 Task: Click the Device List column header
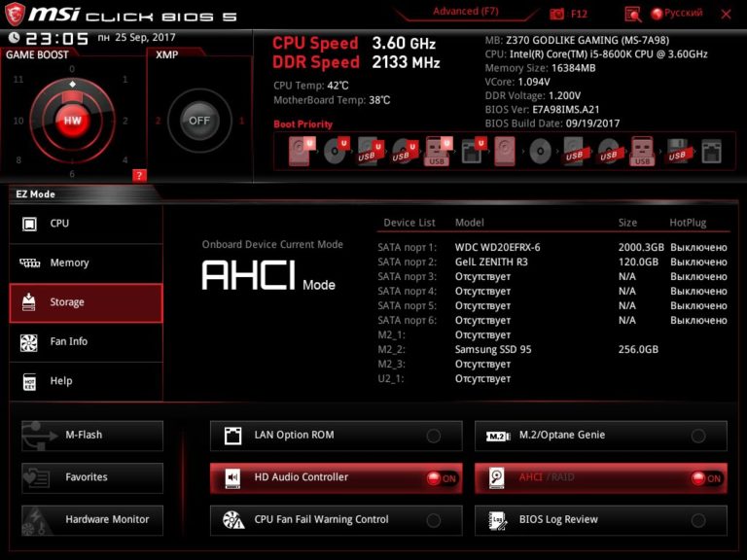click(x=409, y=223)
